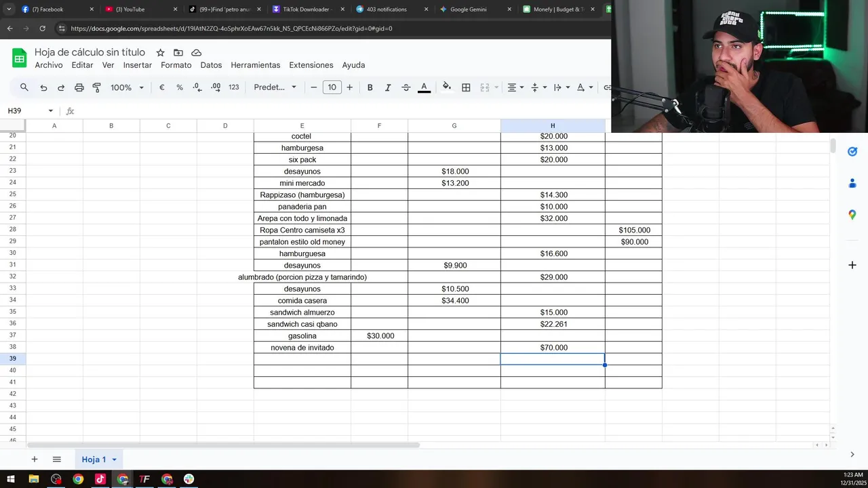Open vertical align dropdown
Image resolution: width=868 pixels, height=488 pixels.
click(x=538, y=87)
